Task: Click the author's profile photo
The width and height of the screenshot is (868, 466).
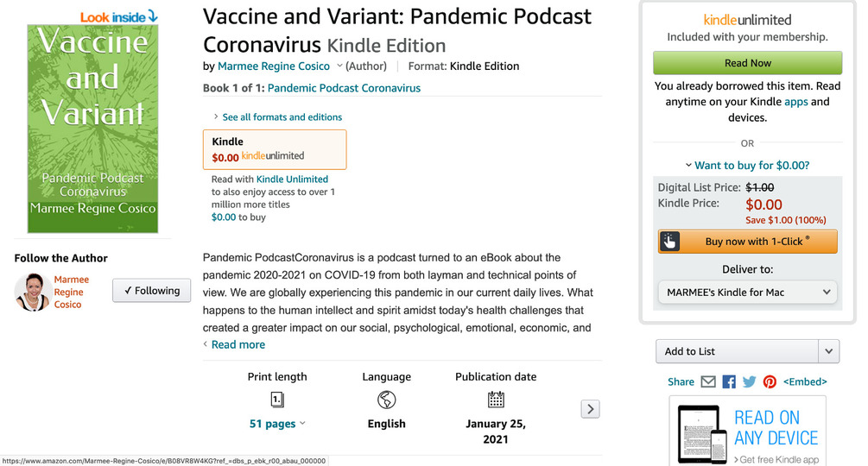Action: click(32, 292)
